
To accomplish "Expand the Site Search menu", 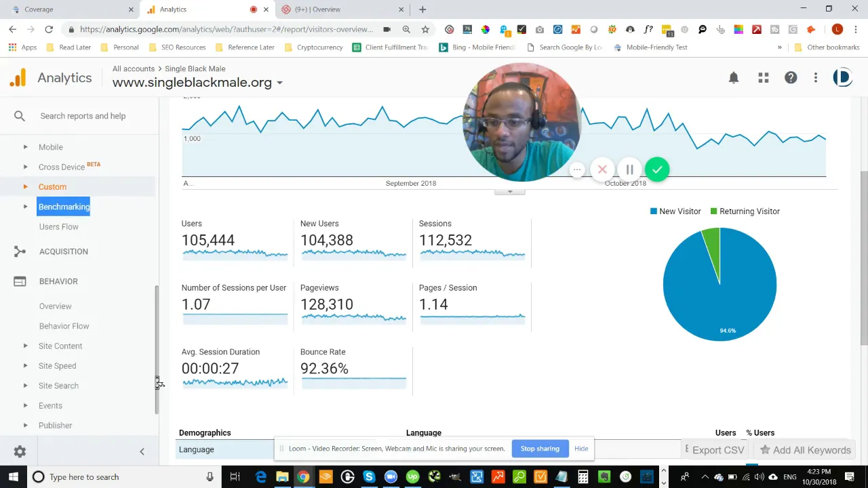I will click(x=25, y=386).
